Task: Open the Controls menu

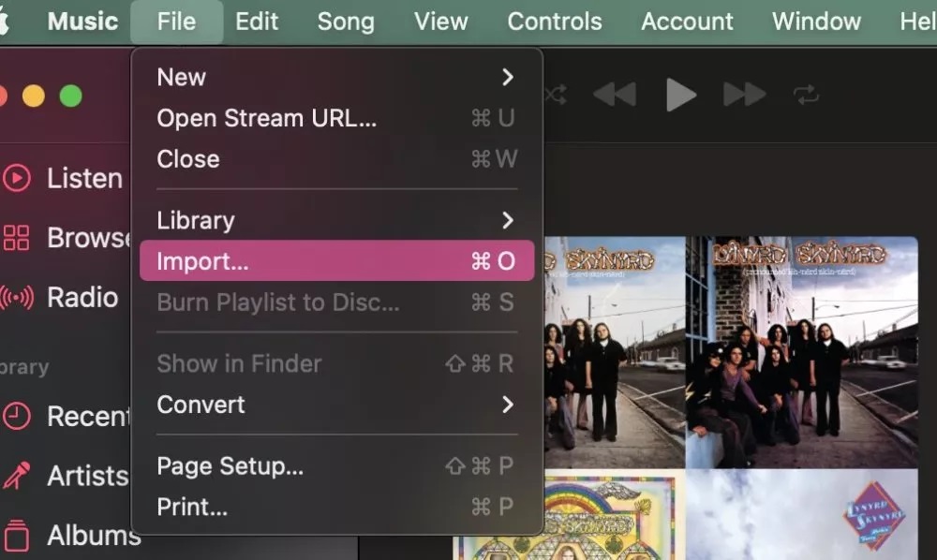Action: point(554,22)
